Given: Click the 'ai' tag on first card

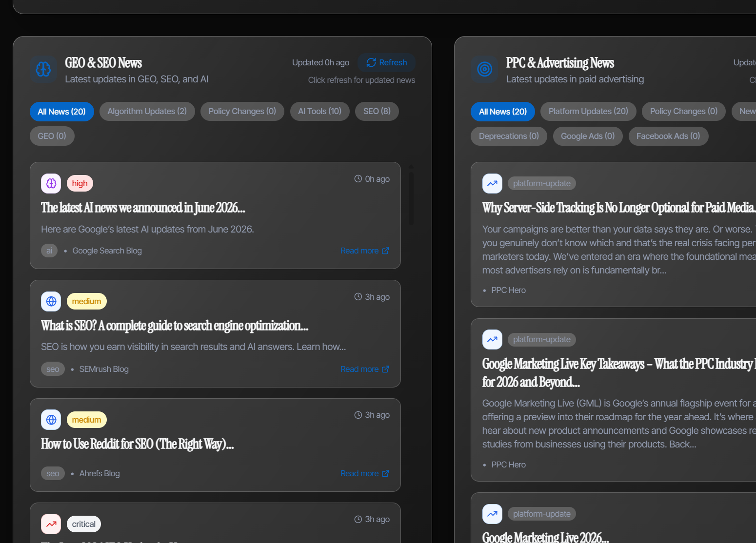Looking at the screenshot, I should tap(49, 251).
